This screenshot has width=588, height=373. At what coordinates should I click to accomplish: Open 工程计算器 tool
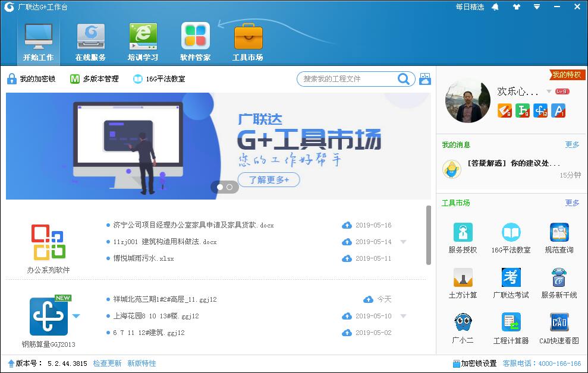(511, 329)
